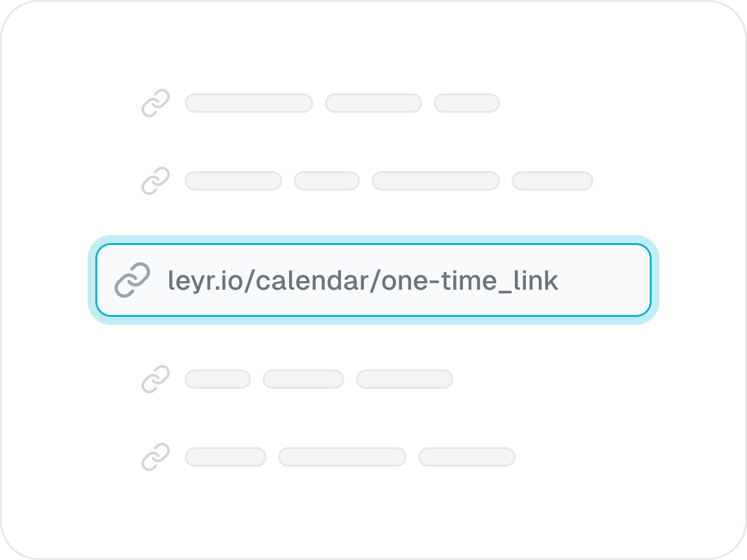Click the longest placeholder pill in the second row
The image size is (747, 560).
[436, 181]
